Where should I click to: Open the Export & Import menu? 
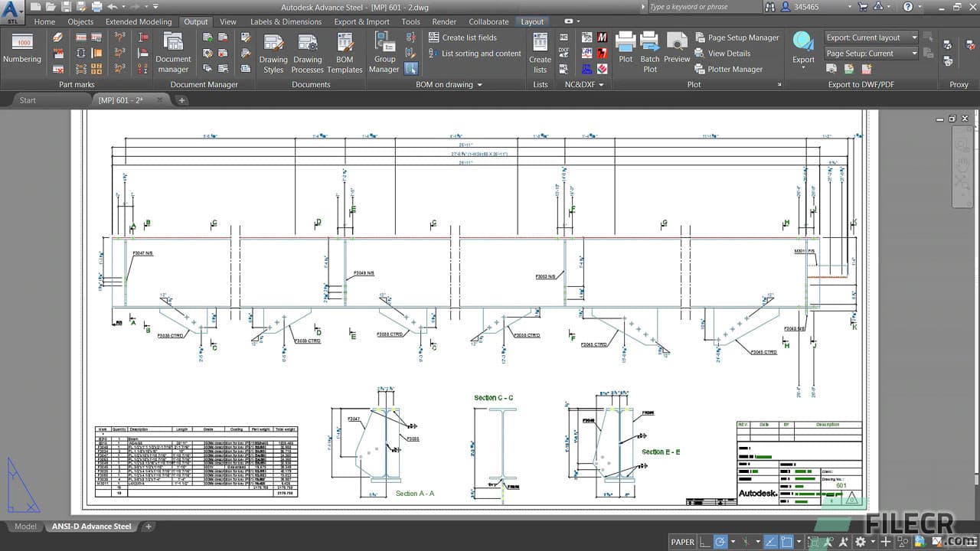(361, 21)
